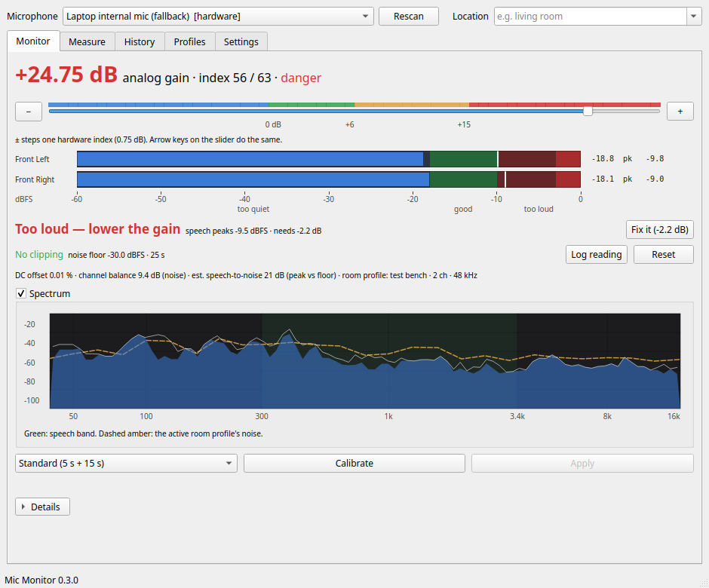Screen dimensions: 709x588
Task: Click the 'noise floor -30.0 dBFS · 25 s' text
Action: point(116,255)
